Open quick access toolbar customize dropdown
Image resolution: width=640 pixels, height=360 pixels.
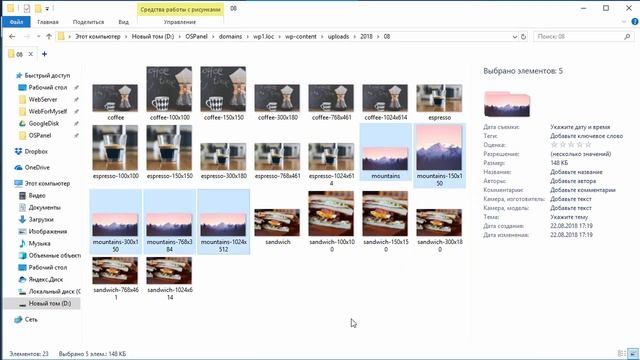[47, 8]
